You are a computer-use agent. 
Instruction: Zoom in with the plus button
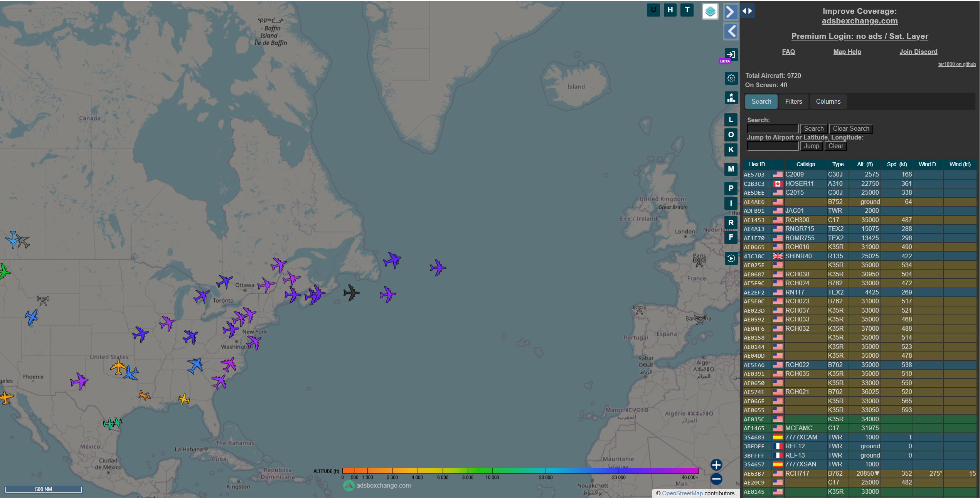pyautogui.click(x=716, y=465)
